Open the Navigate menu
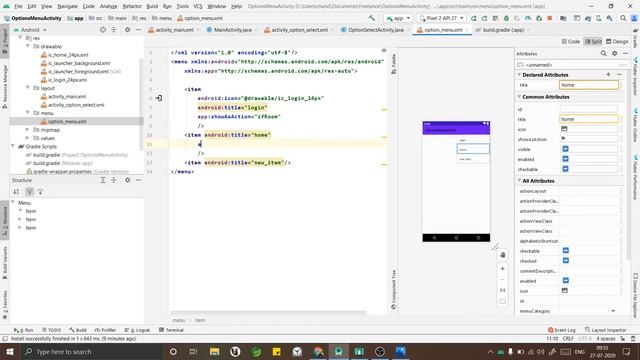Image resolution: width=640 pixels, height=360 pixels. pyautogui.click(x=67, y=6)
